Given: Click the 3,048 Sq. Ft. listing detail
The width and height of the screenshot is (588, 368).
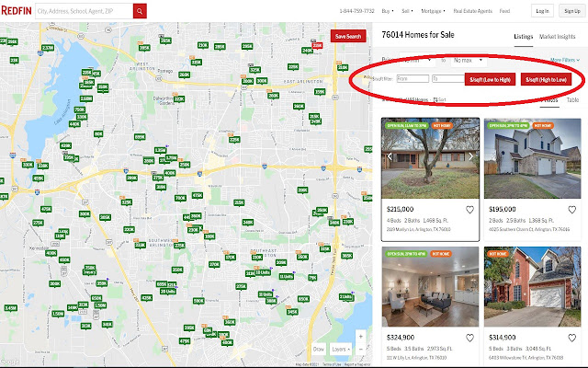Looking at the screenshot, I should (538, 349).
